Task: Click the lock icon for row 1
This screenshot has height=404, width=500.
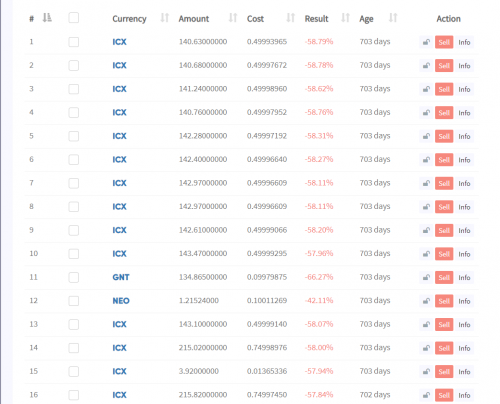Action: tap(426, 42)
